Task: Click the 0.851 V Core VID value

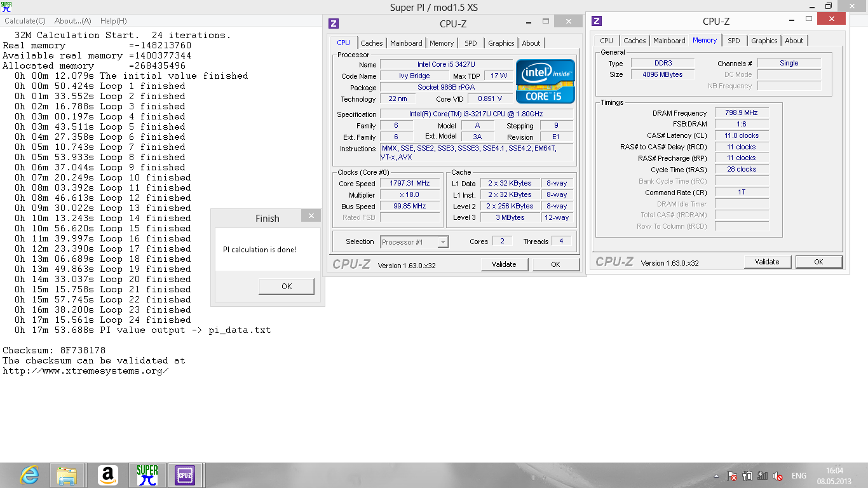Action: click(x=490, y=99)
